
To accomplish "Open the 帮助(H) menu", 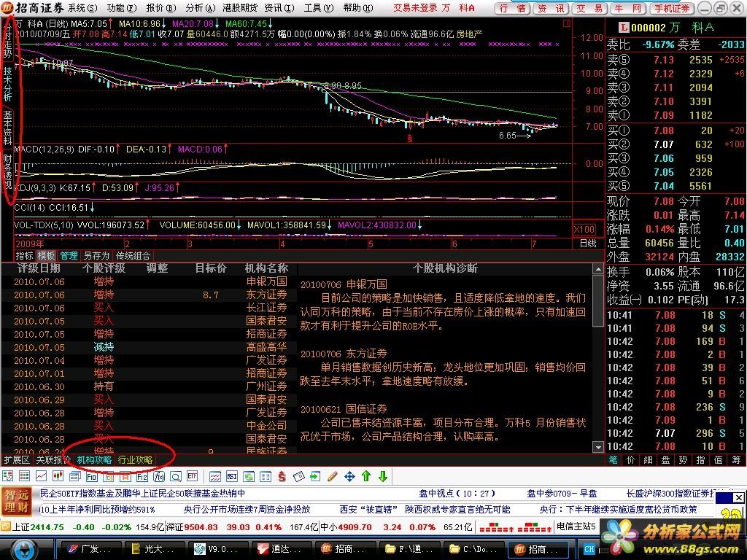I will coord(357,7).
